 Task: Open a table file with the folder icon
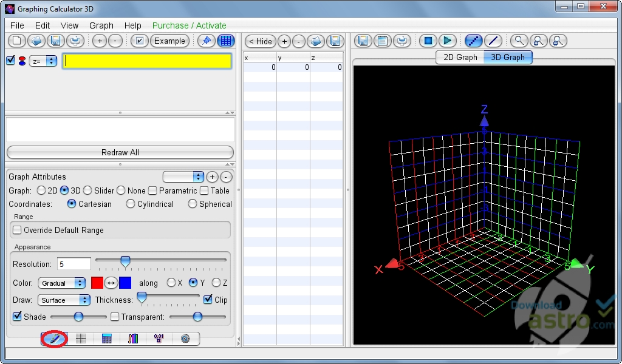point(316,41)
